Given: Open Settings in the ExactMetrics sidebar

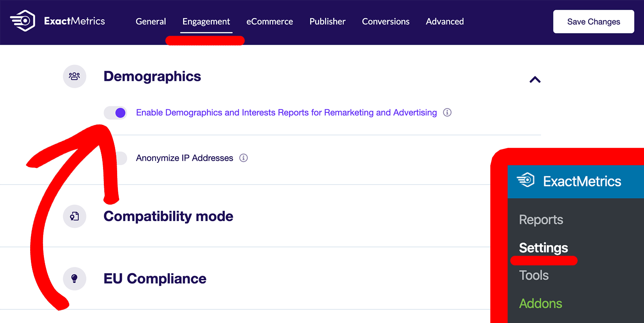Looking at the screenshot, I should pyautogui.click(x=543, y=248).
